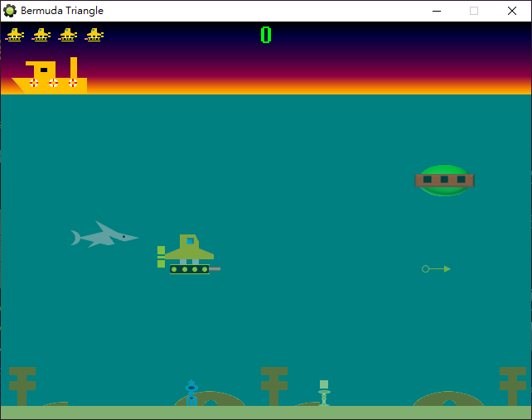Image resolution: width=532 pixels, height=420 pixels.
Task: Click the first submarine life icon
Action: [x=15, y=35]
